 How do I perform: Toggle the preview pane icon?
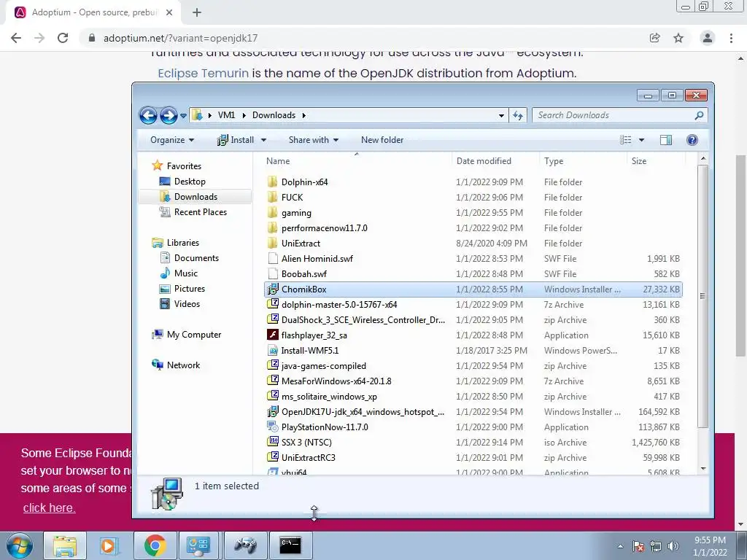[x=666, y=140]
